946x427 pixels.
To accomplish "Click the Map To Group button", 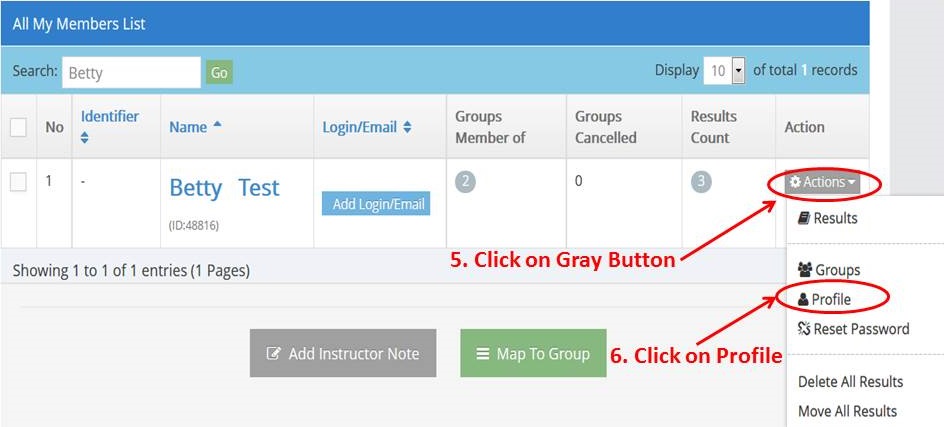I will (533, 353).
